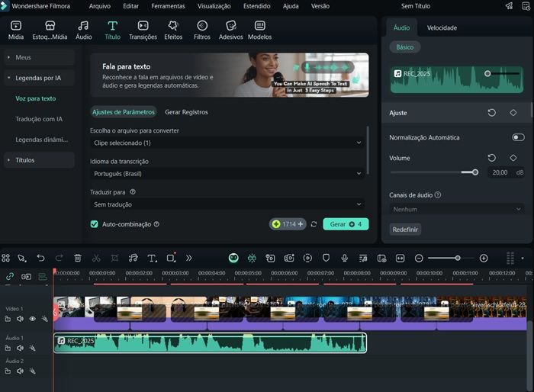Click the refresh credits icon beside Gerar

pos(314,224)
